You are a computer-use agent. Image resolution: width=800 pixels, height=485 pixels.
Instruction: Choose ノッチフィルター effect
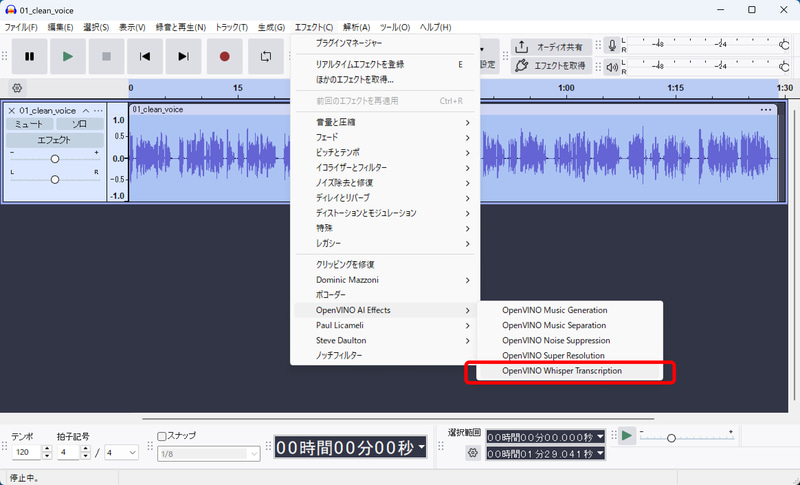(x=385, y=355)
